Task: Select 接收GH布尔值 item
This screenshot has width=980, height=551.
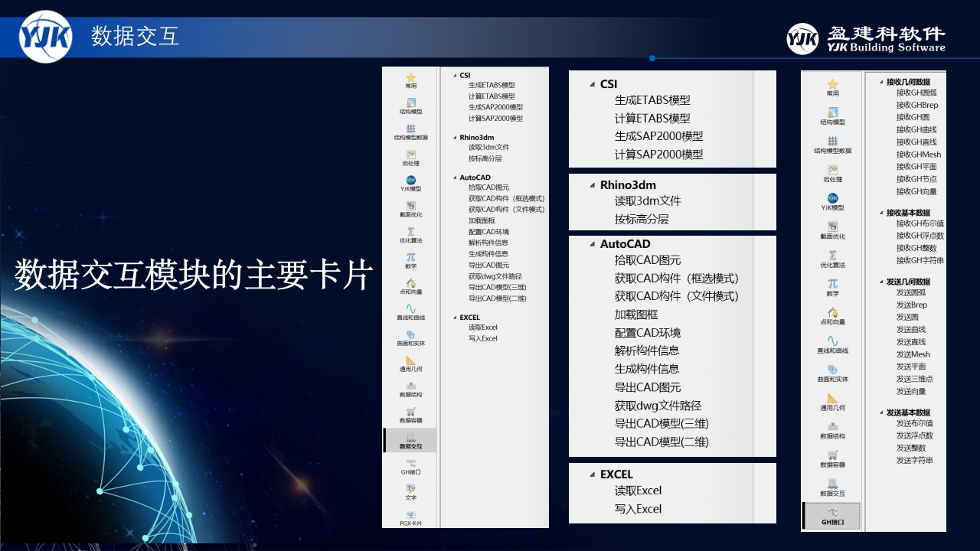Action: coord(920,223)
